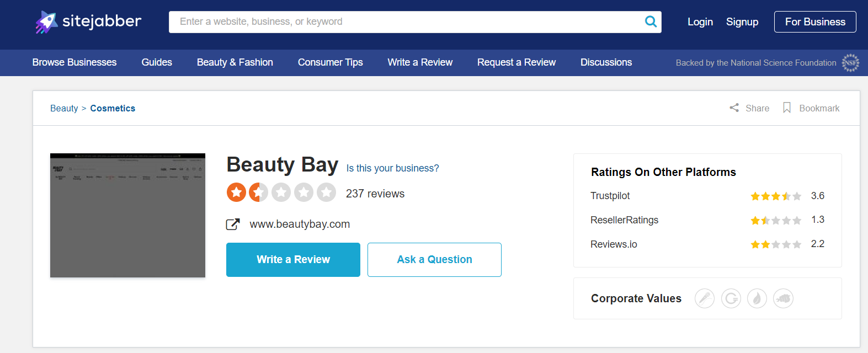The width and height of the screenshot is (868, 353).
Task: Click the share icon
Action: click(734, 108)
